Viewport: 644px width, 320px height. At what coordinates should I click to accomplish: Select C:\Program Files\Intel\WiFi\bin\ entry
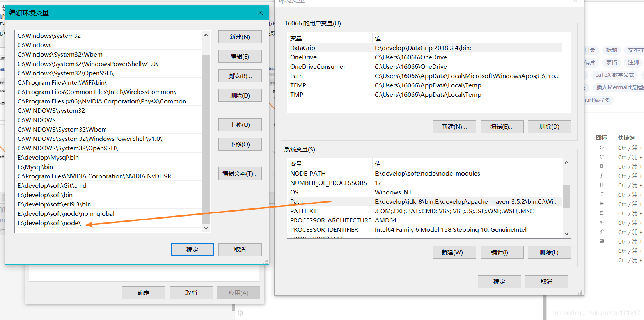109,83
